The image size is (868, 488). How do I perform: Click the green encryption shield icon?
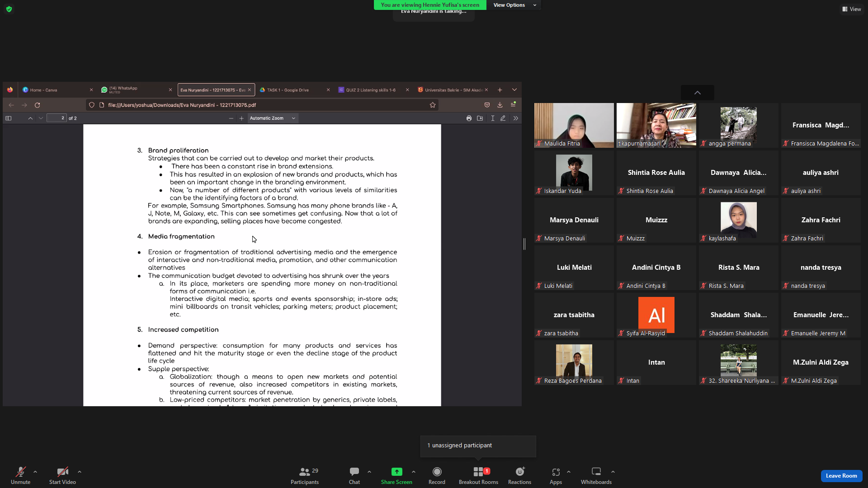point(9,9)
